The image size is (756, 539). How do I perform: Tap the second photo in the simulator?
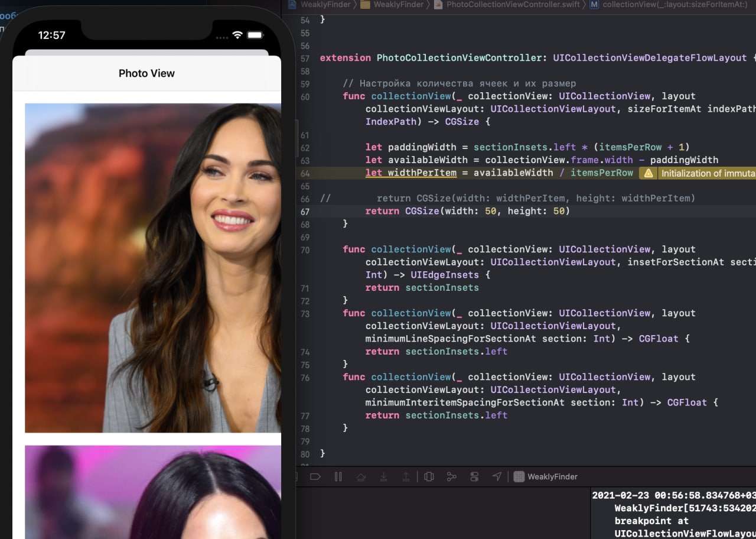[x=153, y=492]
